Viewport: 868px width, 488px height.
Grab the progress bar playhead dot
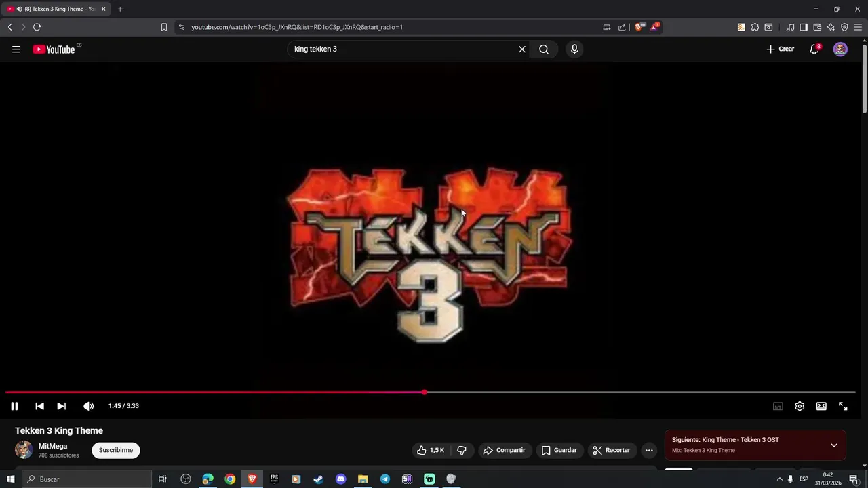click(425, 392)
